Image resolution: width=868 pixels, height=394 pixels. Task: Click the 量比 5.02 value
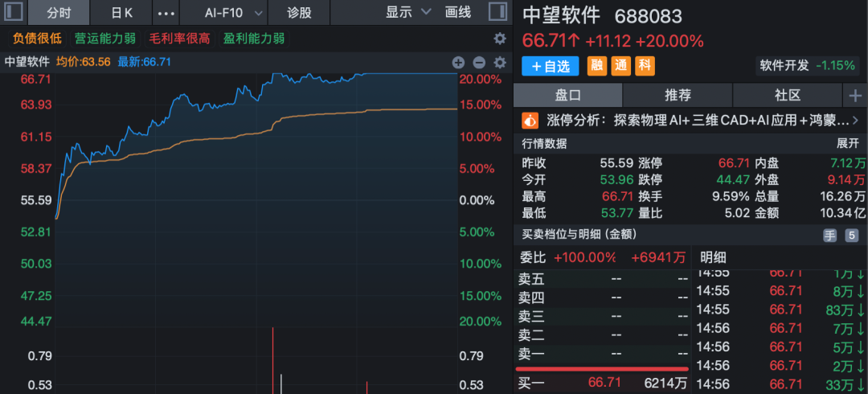pyautogui.click(x=739, y=213)
